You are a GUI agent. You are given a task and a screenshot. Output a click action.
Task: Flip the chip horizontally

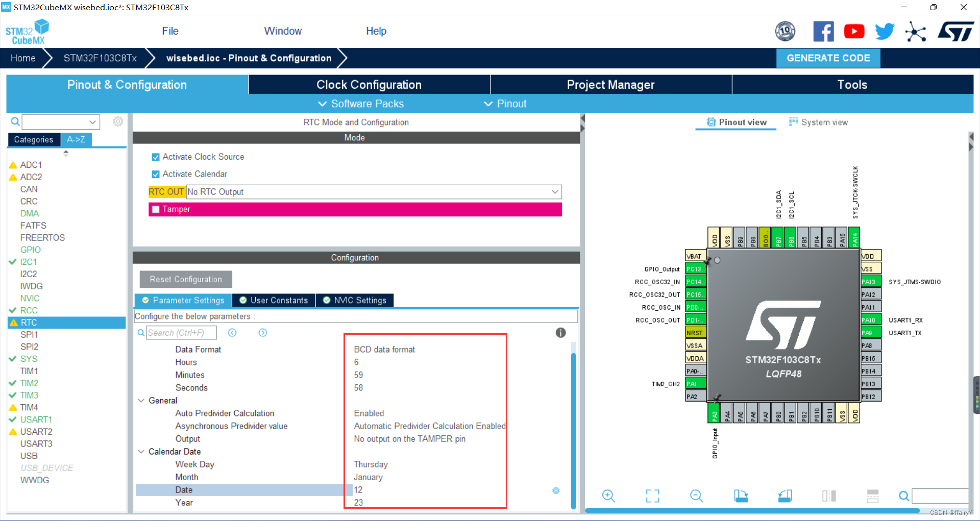(829, 495)
